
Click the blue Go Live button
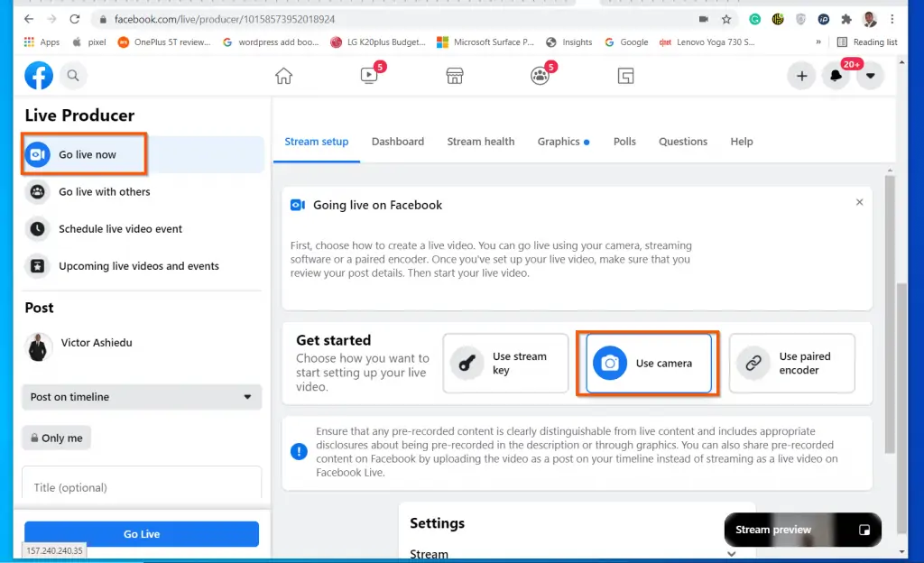pyautogui.click(x=142, y=534)
